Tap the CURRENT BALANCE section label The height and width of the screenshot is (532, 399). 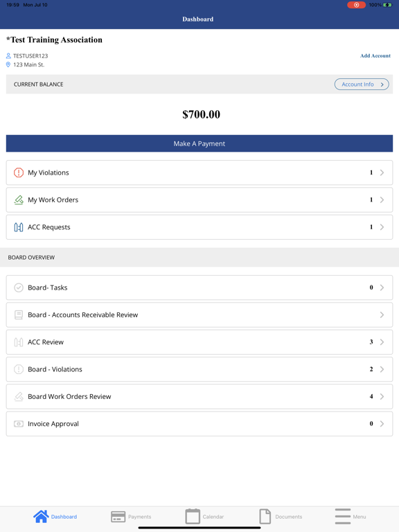(38, 84)
